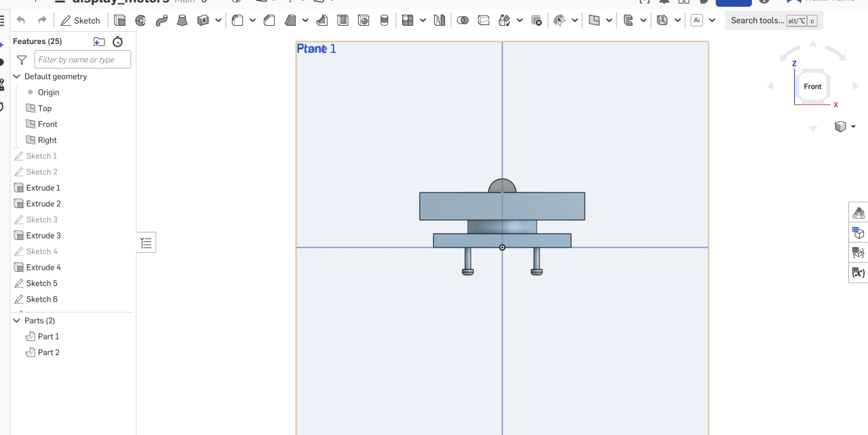Add a folder in Features list
Viewport: 868px width, 435px height.
click(x=99, y=41)
